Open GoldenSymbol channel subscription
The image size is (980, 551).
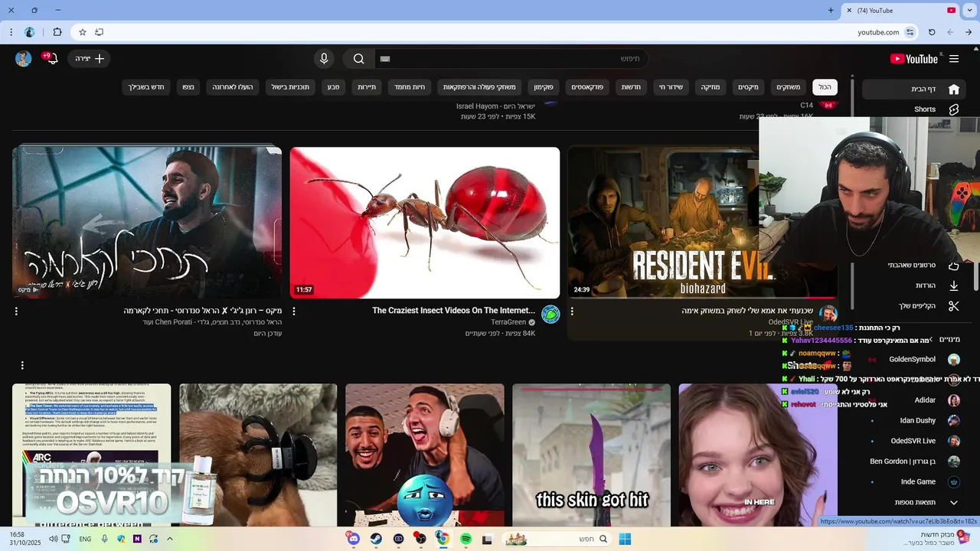pos(912,359)
